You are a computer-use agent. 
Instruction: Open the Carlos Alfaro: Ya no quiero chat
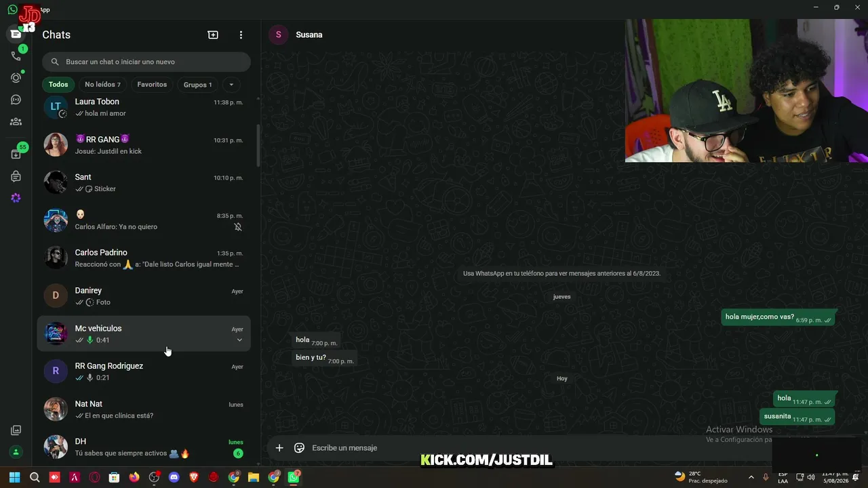click(x=144, y=220)
